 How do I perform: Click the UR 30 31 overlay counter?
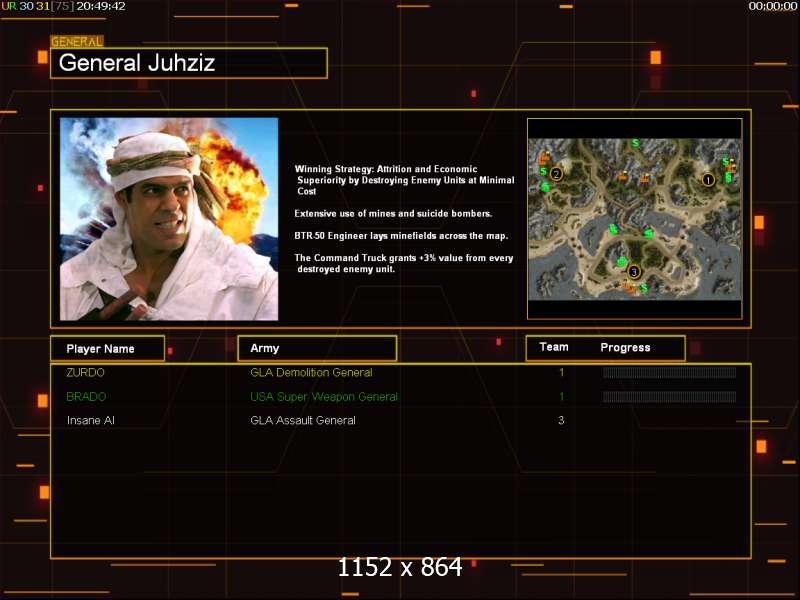tap(37, 6)
